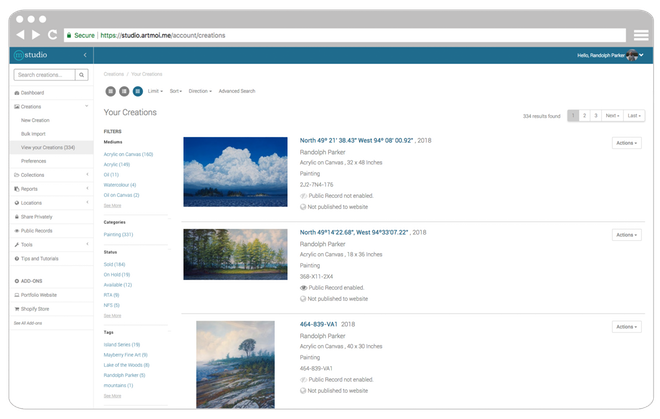Filter by Sold (184) status
Viewport: 660px width, 419px height.
114,264
